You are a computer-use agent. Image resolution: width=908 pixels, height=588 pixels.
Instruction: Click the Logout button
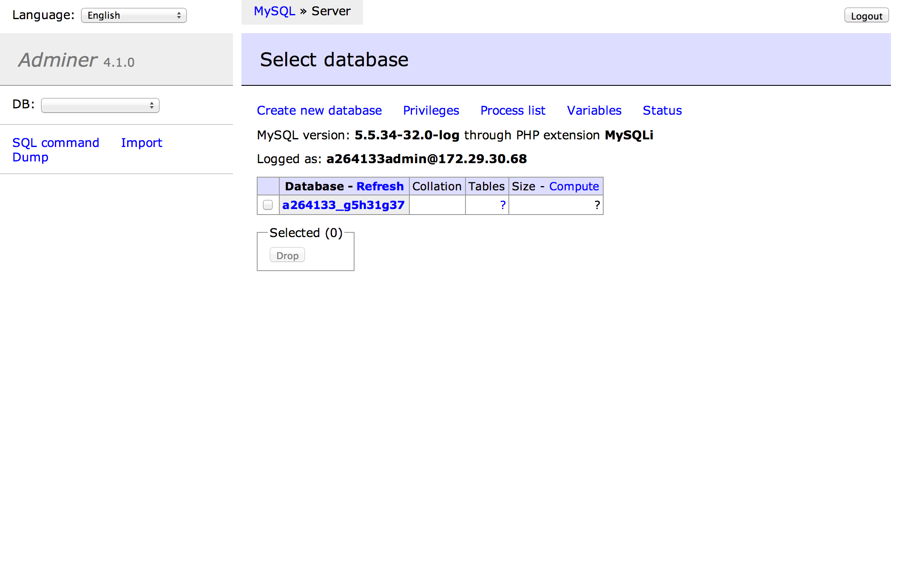[866, 16]
